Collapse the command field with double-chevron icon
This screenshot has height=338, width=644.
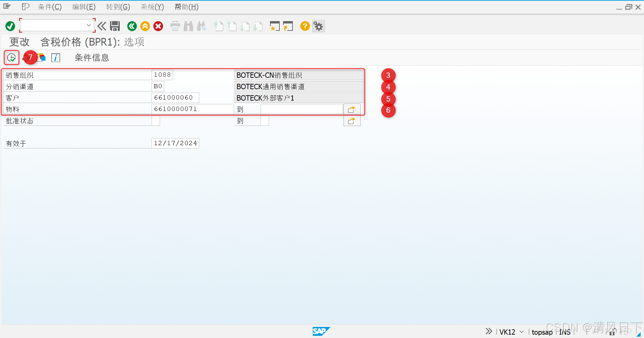point(102,26)
